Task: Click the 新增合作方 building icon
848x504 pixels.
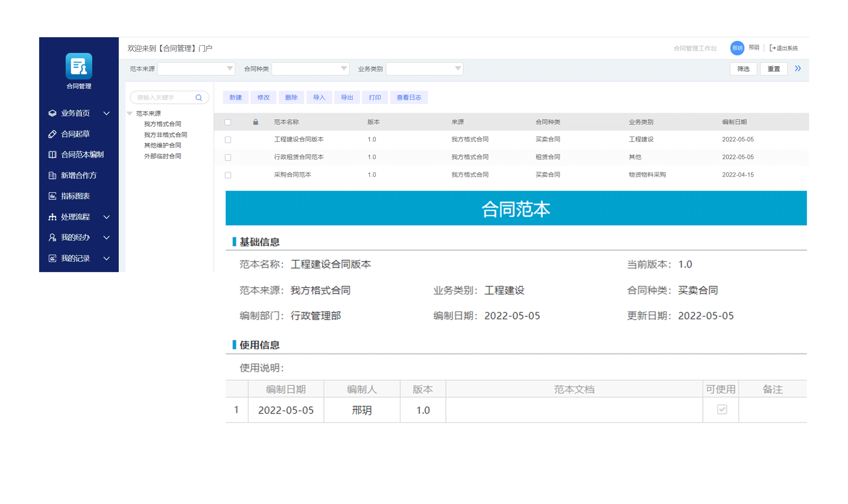Action: tap(52, 176)
